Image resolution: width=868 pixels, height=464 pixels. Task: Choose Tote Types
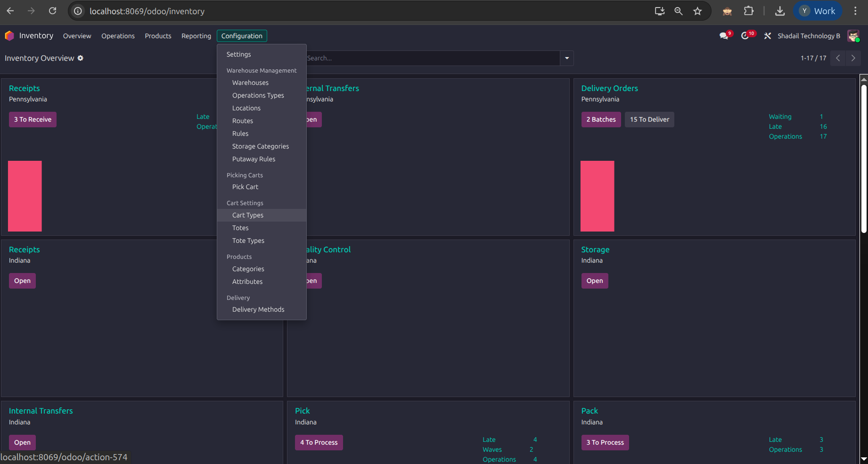[262, 240]
